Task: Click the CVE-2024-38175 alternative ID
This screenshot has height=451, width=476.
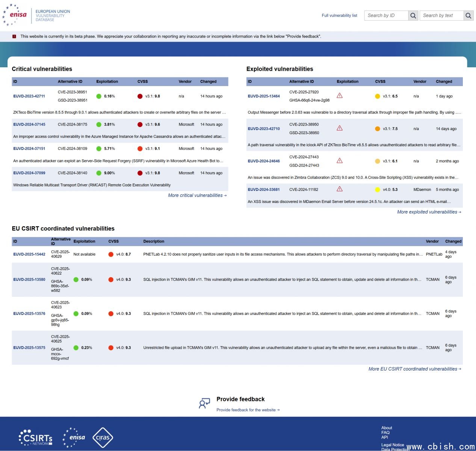Action: 73,124
